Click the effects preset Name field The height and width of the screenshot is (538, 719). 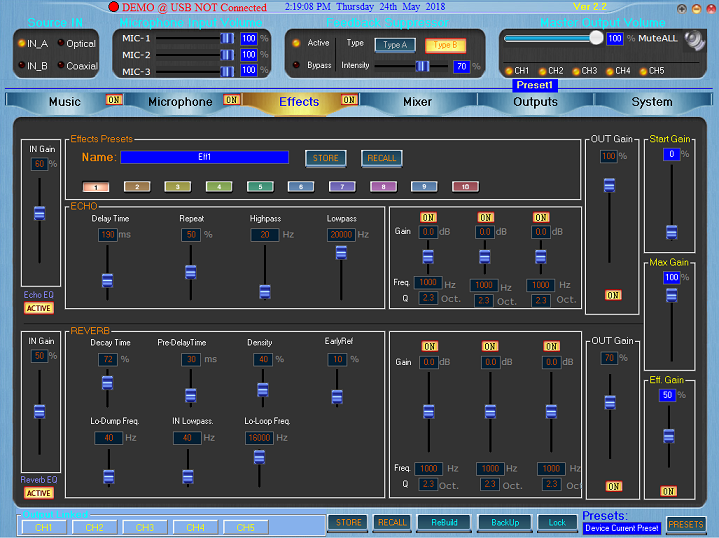205,157
